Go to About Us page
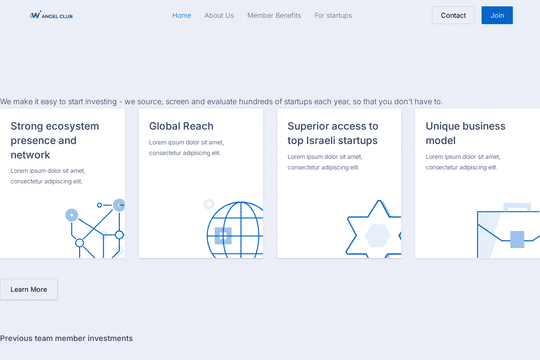The image size is (540, 360). [x=219, y=16]
